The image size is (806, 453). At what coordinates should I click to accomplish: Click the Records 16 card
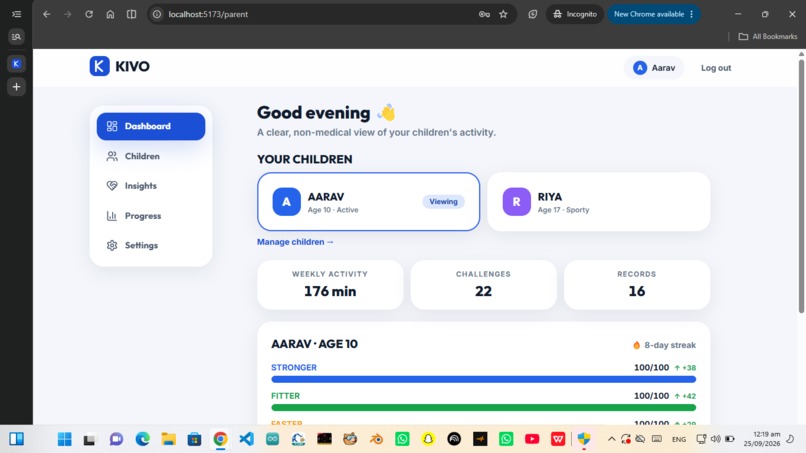(636, 284)
